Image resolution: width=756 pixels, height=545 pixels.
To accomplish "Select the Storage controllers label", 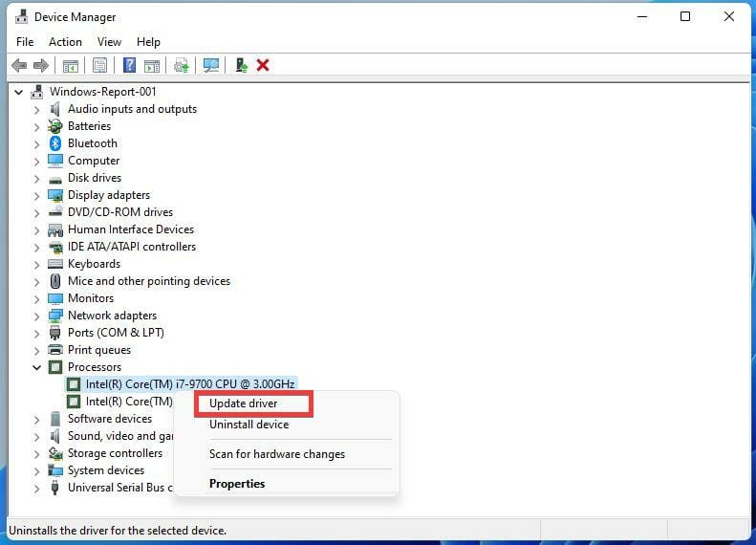I will coord(116,453).
